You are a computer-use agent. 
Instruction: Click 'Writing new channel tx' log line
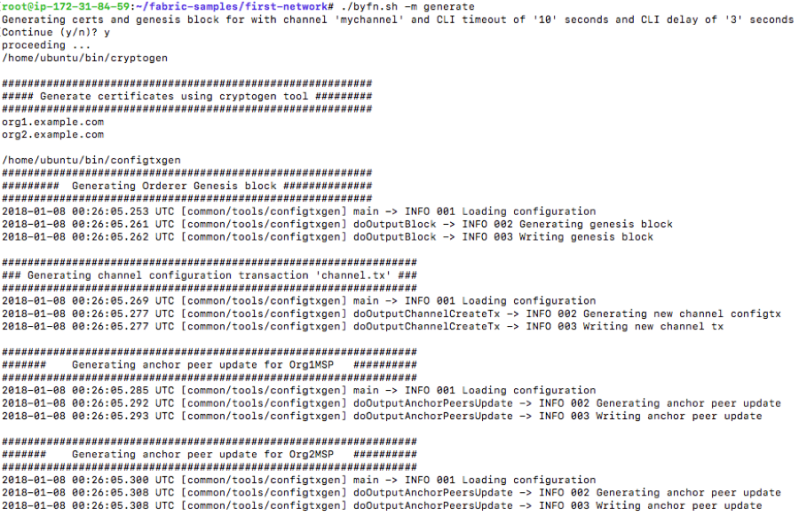click(x=363, y=326)
